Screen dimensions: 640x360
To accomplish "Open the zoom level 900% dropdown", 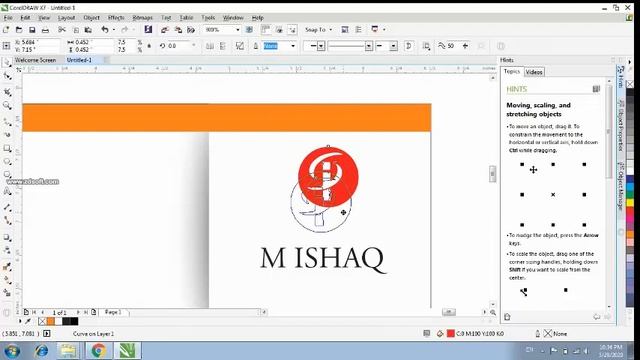I will click(238, 30).
